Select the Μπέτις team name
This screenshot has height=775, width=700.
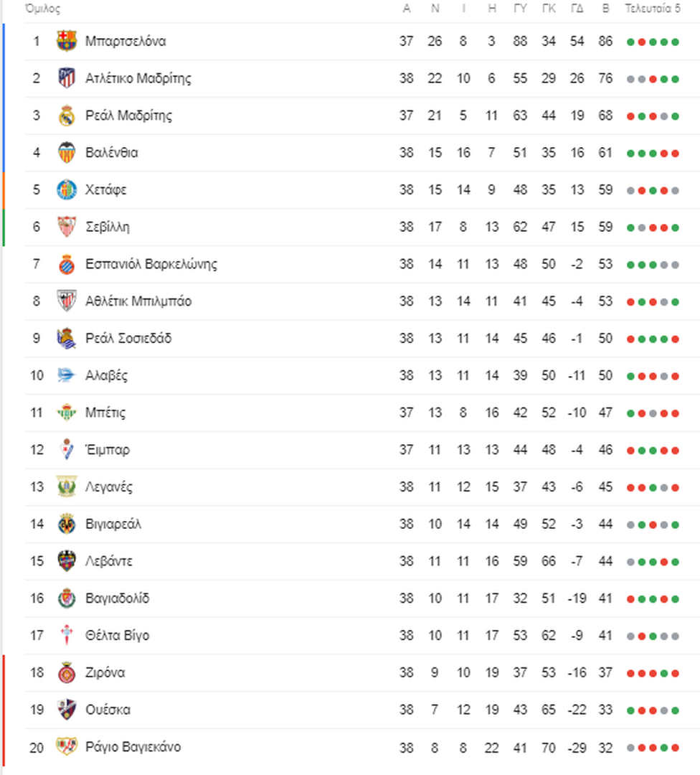105,413
